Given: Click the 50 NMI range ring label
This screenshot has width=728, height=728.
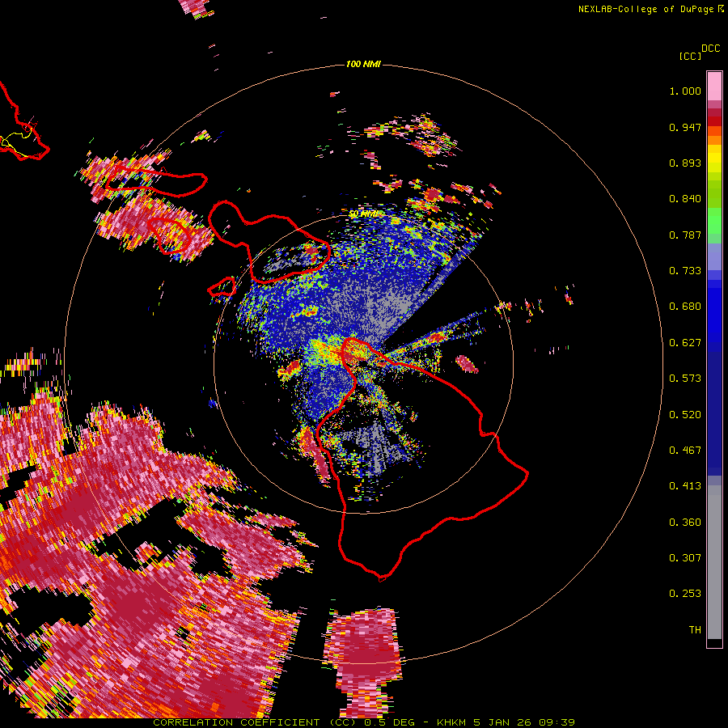Looking at the screenshot, I should click(x=364, y=214).
